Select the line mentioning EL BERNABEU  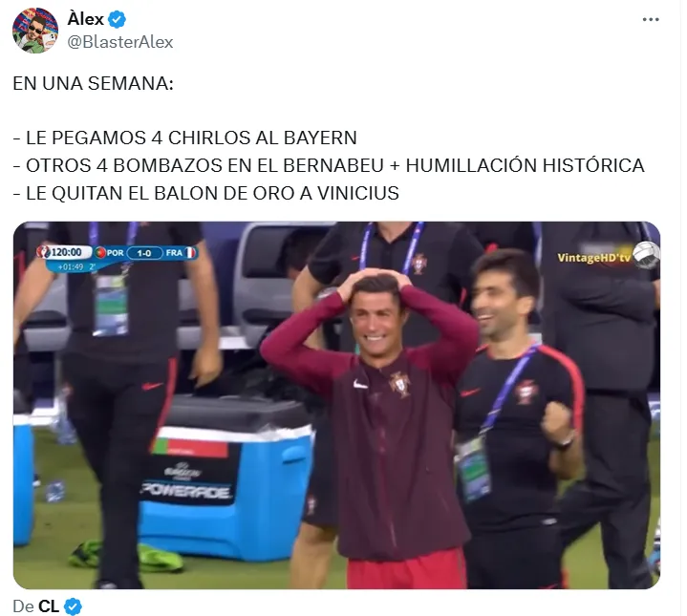point(329,165)
